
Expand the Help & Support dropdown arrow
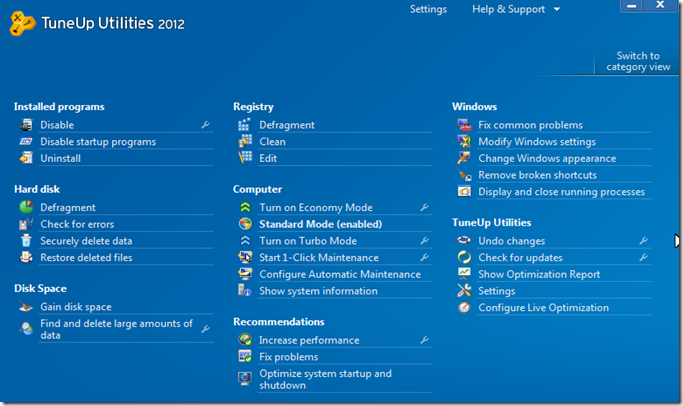click(x=557, y=9)
